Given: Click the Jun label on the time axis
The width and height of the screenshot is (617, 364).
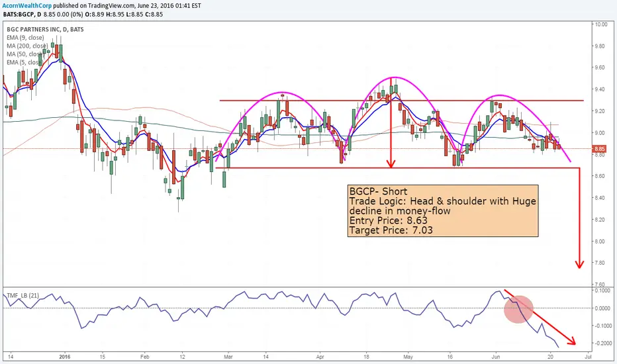Looking at the screenshot, I should (496, 357).
